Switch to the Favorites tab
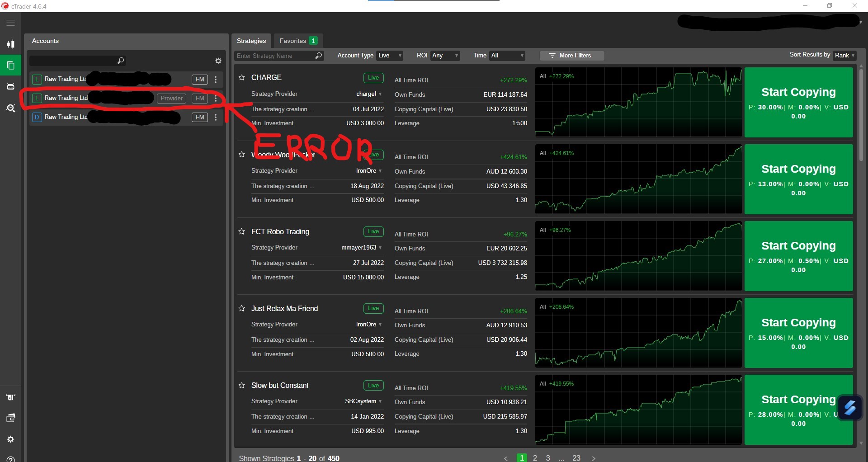Screen dimensions: 868x462 [298, 41]
